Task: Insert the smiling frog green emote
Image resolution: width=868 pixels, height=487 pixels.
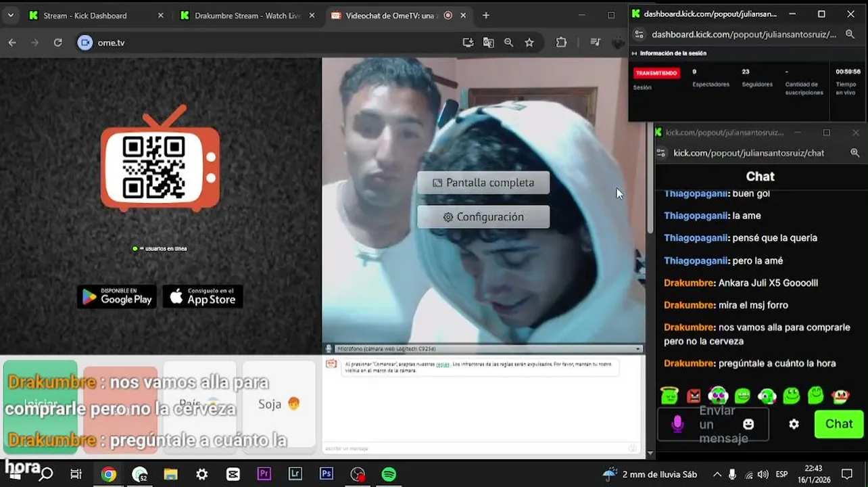Action: (x=791, y=395)
